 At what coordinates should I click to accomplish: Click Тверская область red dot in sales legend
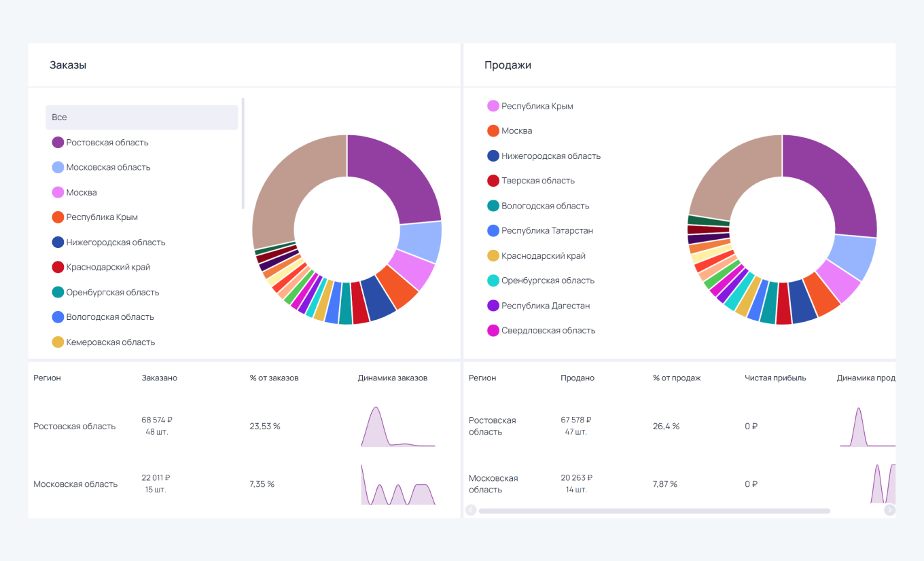[493, 181]
